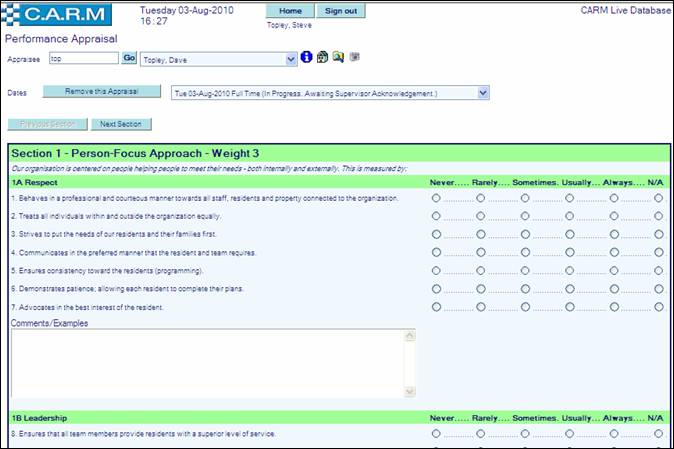Click the Sign out tab

coord(339,11)
